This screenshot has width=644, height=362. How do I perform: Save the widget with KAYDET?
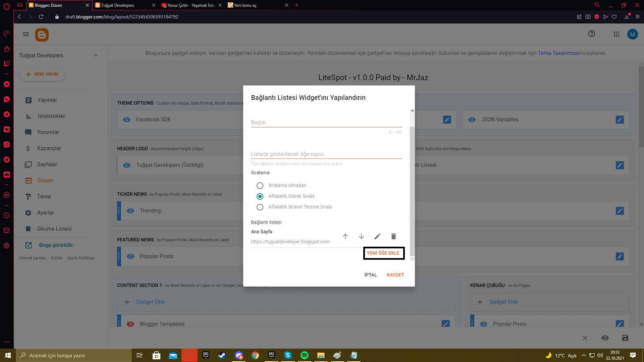click(395, 275)
